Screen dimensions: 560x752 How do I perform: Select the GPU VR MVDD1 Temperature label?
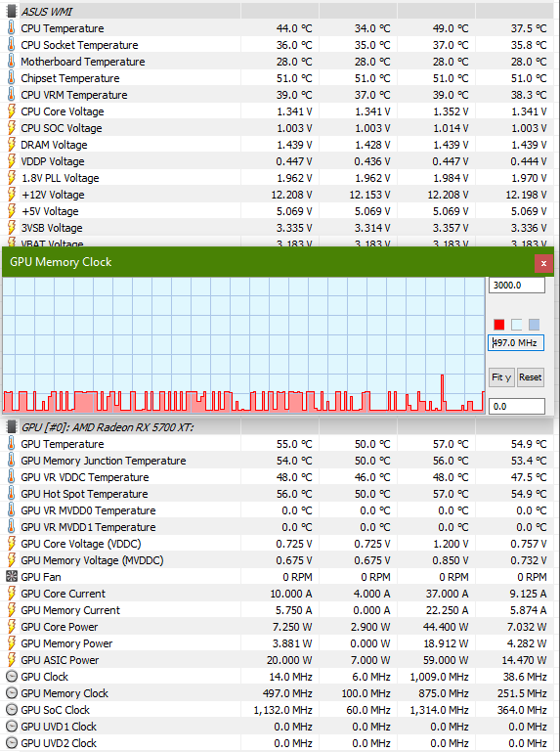88,527
